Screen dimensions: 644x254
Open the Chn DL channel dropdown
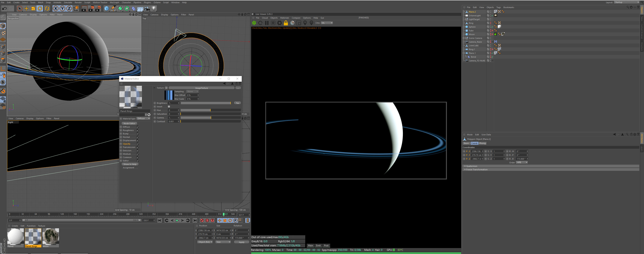327,23
